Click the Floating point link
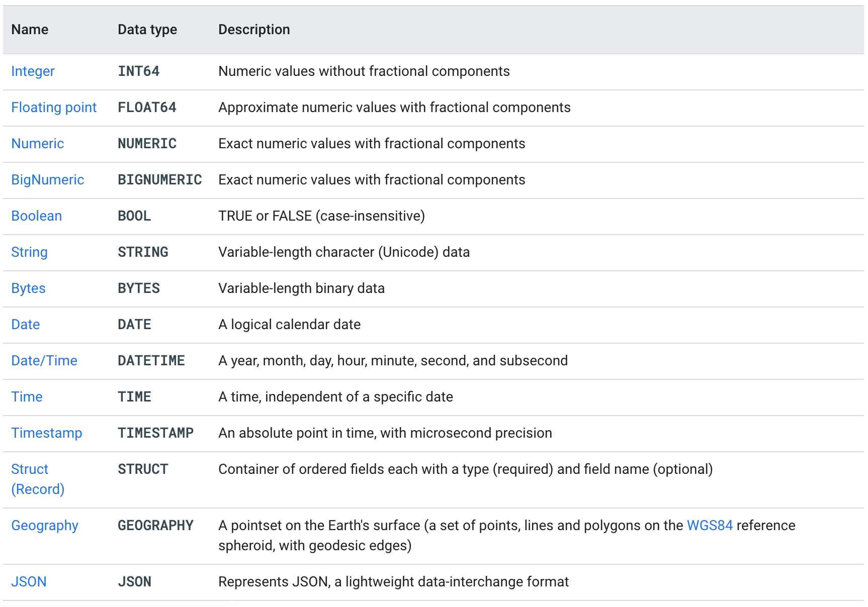868x607 pixels. [x=54, y=108]
